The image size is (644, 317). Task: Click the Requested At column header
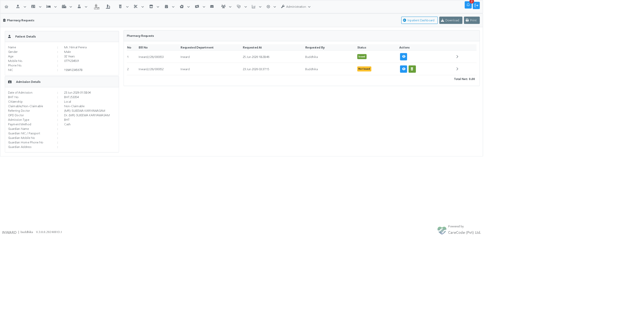pos(252,48)
